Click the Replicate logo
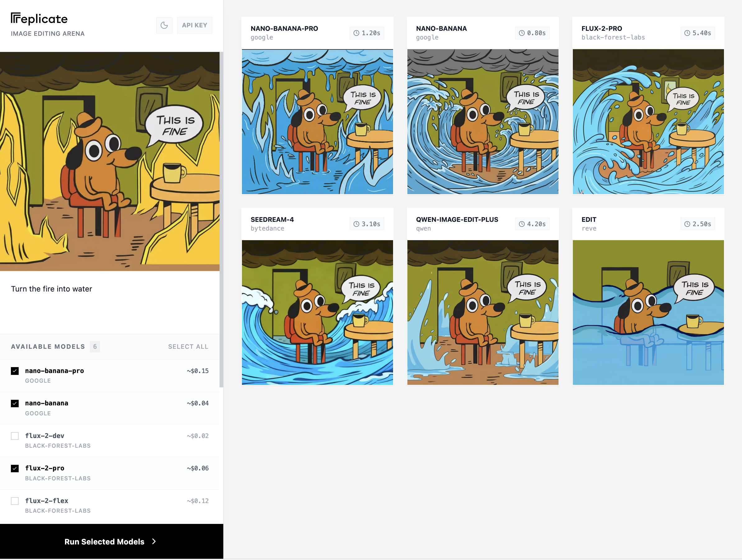 coord(39,19)
